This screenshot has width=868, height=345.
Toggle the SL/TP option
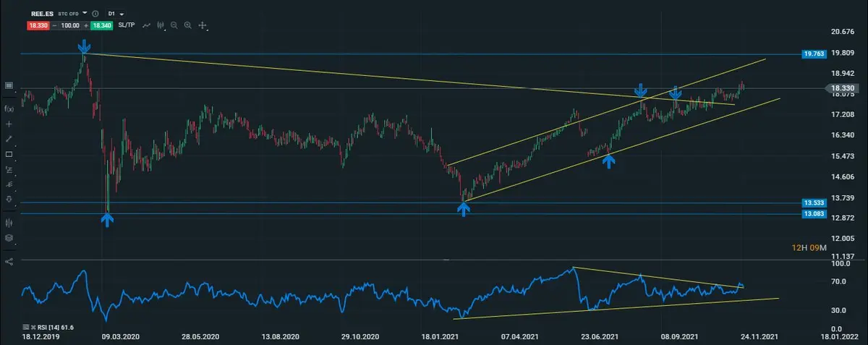125,25
